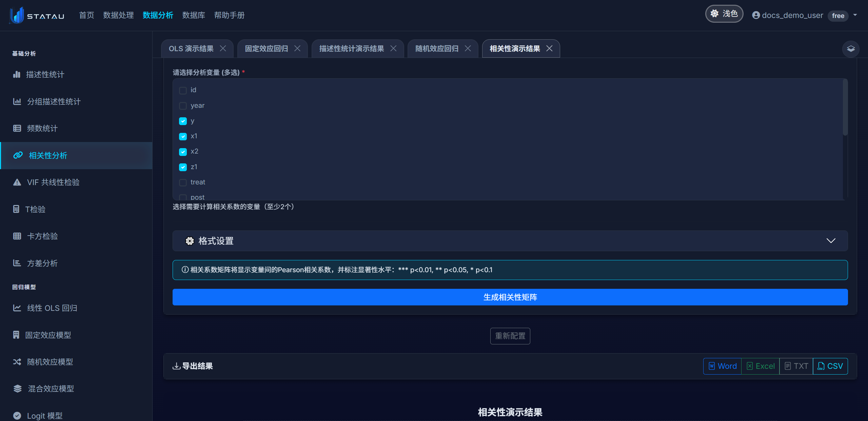Click the layers icon button beside tabs
The image size is (868, 421).
[x=851, y=49]
